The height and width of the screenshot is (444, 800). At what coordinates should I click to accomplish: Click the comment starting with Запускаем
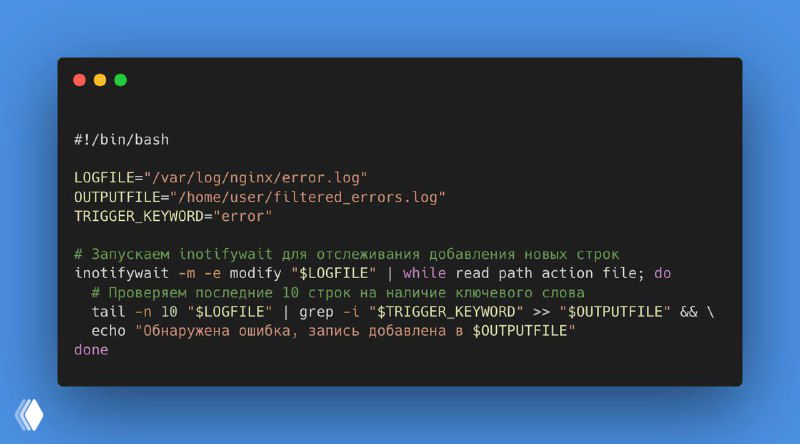pos(346,254)
